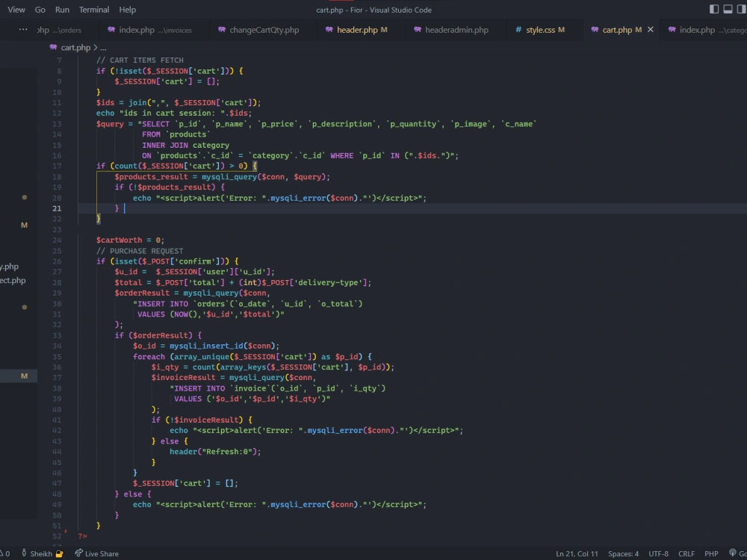Open Live Share in status bar
The height and width of the screenshot is (560, 747).
click(x=96, y=553)
